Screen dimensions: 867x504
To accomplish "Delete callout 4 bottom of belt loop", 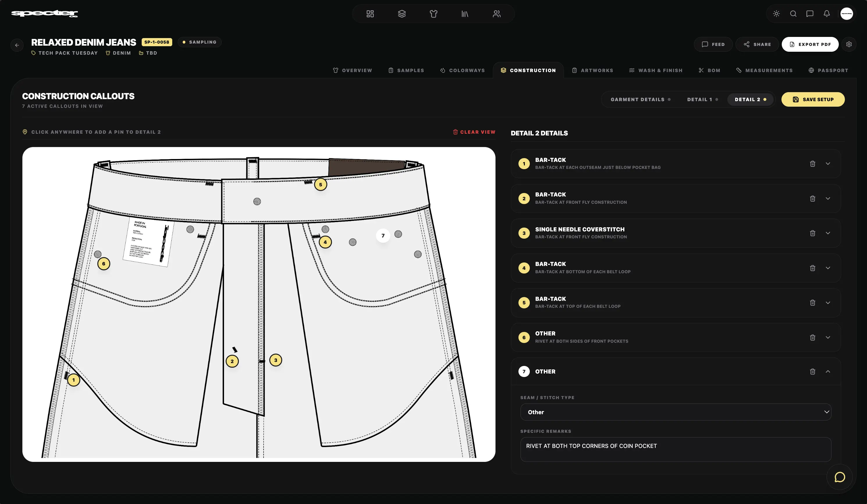I will click(812, 268).
